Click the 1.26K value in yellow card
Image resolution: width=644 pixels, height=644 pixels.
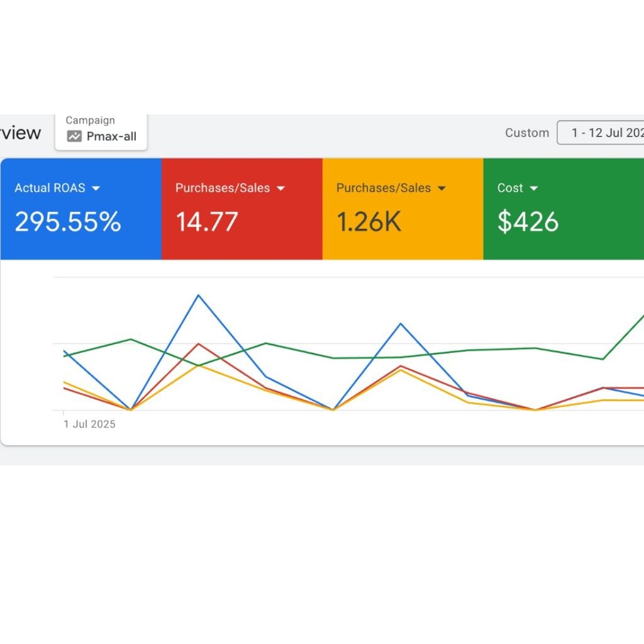pyautogui.click(x=369, y=222)
